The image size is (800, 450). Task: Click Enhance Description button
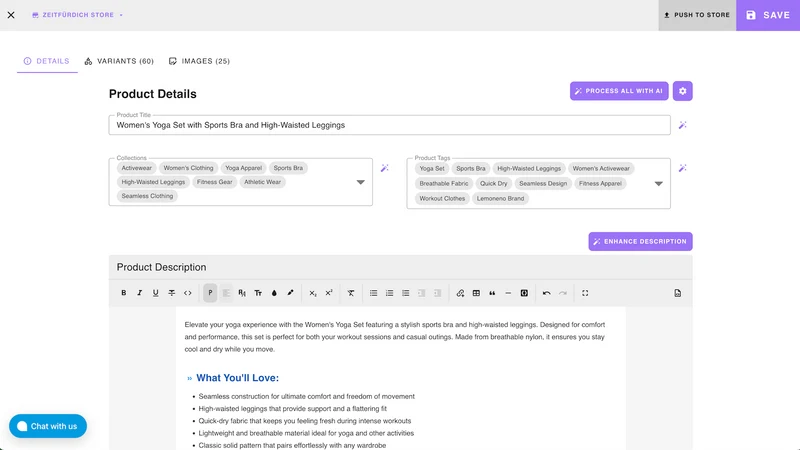(x=640, y=241)
